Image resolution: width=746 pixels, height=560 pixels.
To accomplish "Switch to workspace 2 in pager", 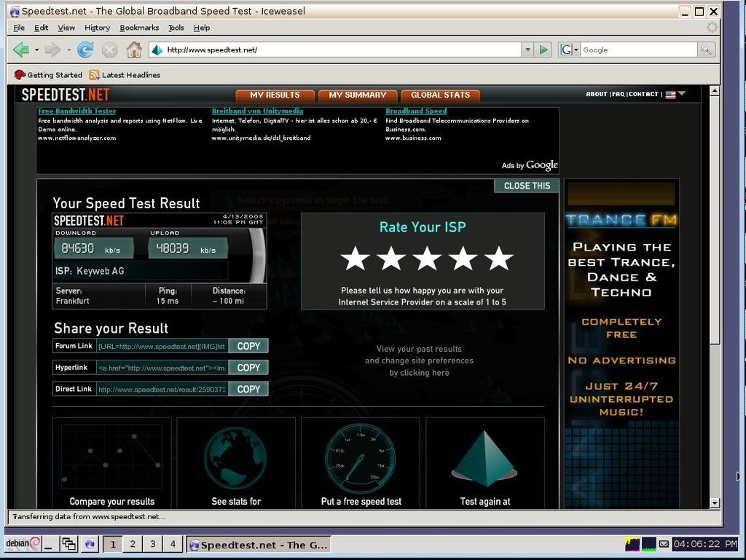I will pyautogui.click(x=133, y=544).
